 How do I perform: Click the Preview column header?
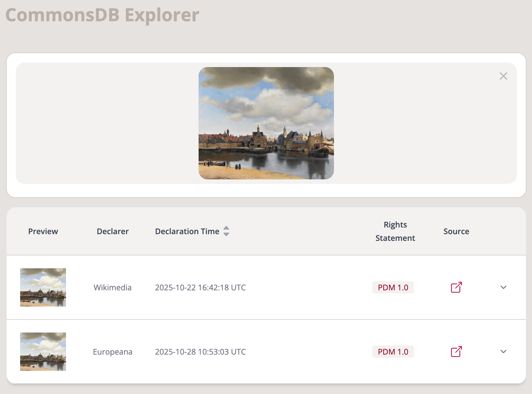point(43,231)
